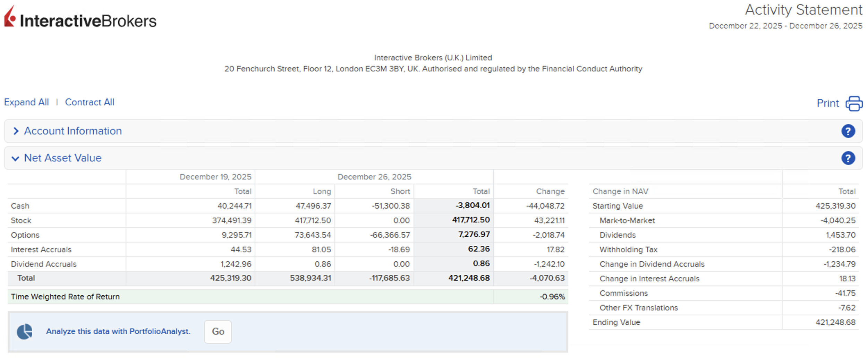Expand the Account Information chevron

(16, 131)
